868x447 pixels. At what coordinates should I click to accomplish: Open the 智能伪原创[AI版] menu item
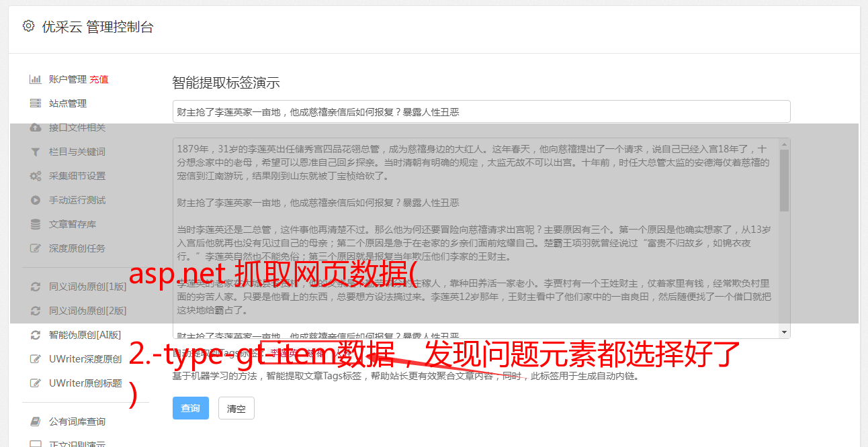85,335
